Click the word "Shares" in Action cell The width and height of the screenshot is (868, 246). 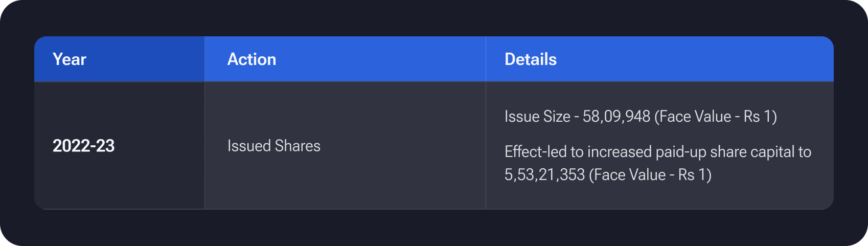click(x=298, y=146)
